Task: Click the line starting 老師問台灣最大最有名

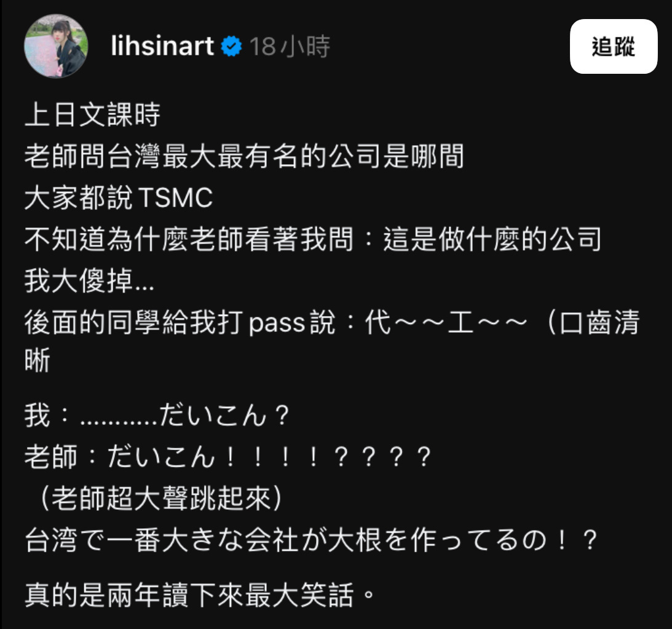Action: pyautogui.click(x=244, y=156)
